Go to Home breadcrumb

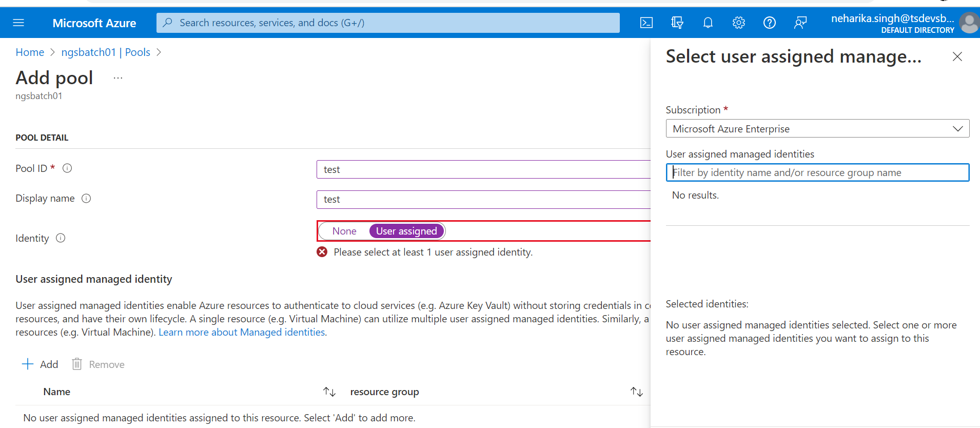[30, 52]
